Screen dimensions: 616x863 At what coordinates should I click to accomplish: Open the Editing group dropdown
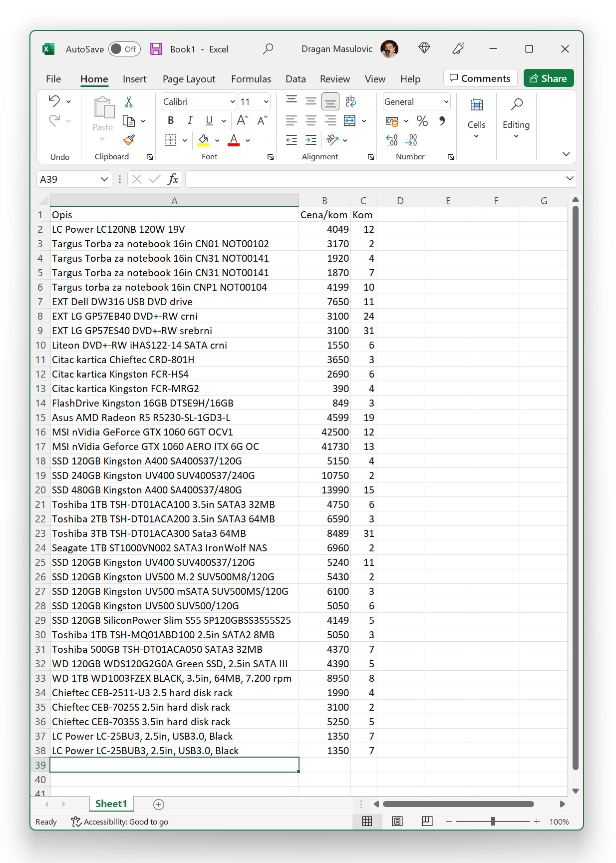click(x=516, y=119)
